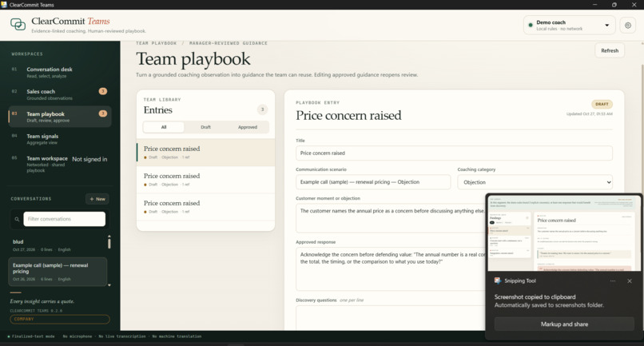Click Screenshot copied to clipboard text
This screenshot has height=346, width=644.
(x=535, y=297)
